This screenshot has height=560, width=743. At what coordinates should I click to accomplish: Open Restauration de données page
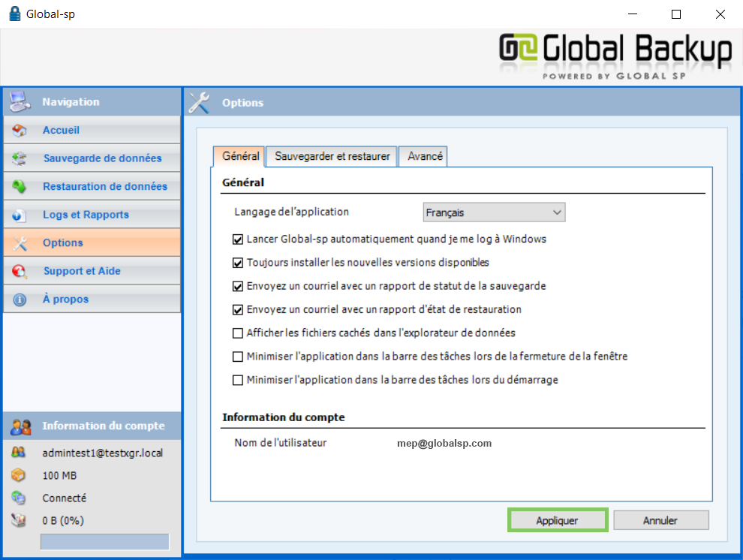[92, 187]
